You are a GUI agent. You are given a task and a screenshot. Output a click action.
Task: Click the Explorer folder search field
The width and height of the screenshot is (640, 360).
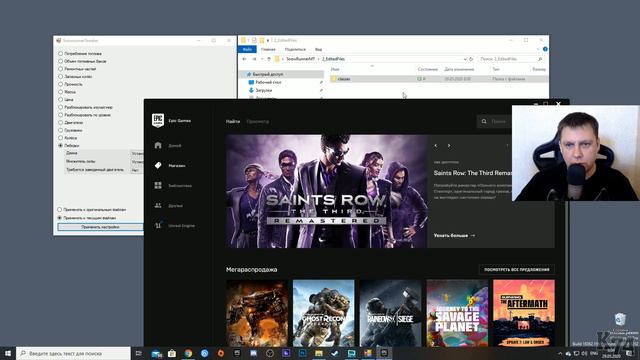[x=511, y=59]
